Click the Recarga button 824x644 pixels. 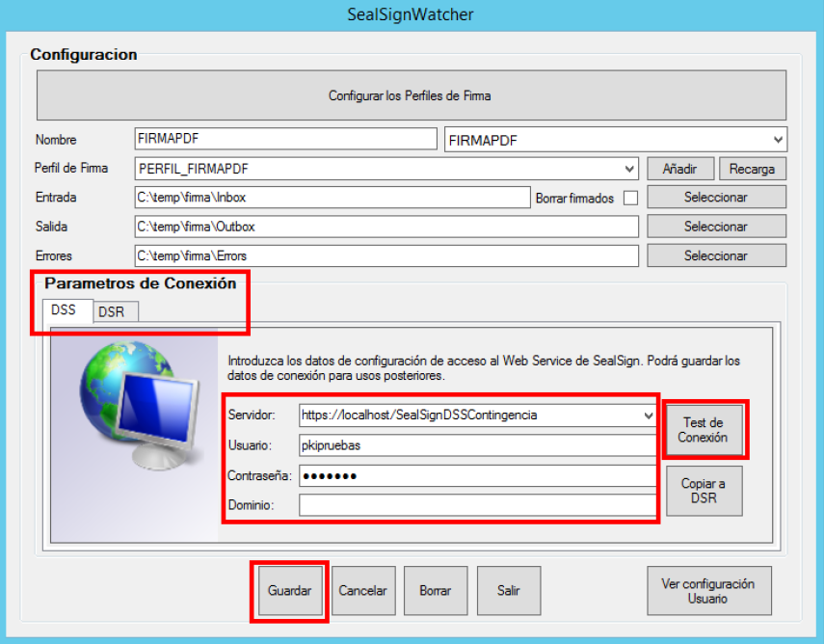pos(752,169)
